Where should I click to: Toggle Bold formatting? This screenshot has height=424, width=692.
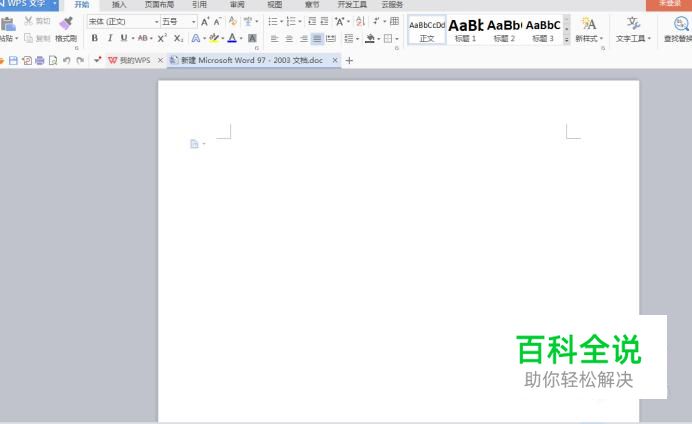[x=94, y=38]
